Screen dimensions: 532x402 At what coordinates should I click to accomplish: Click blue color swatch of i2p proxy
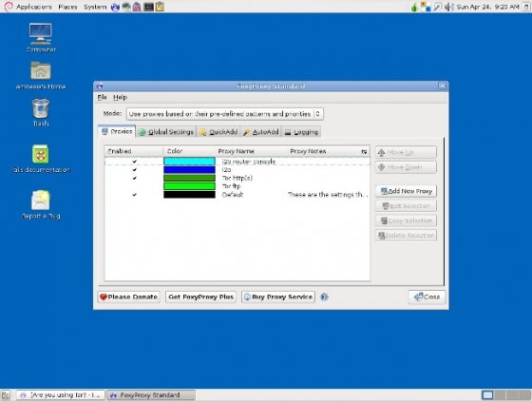click(189, 169)
